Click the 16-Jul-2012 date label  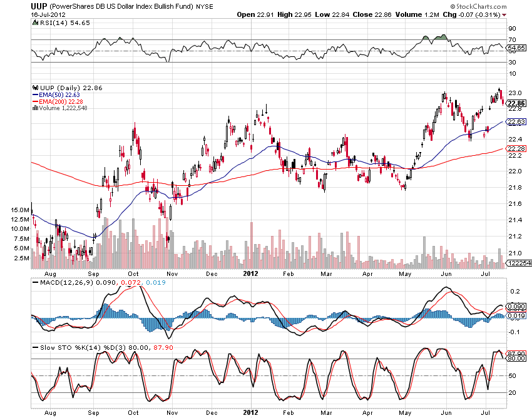[x=48, y=15]
